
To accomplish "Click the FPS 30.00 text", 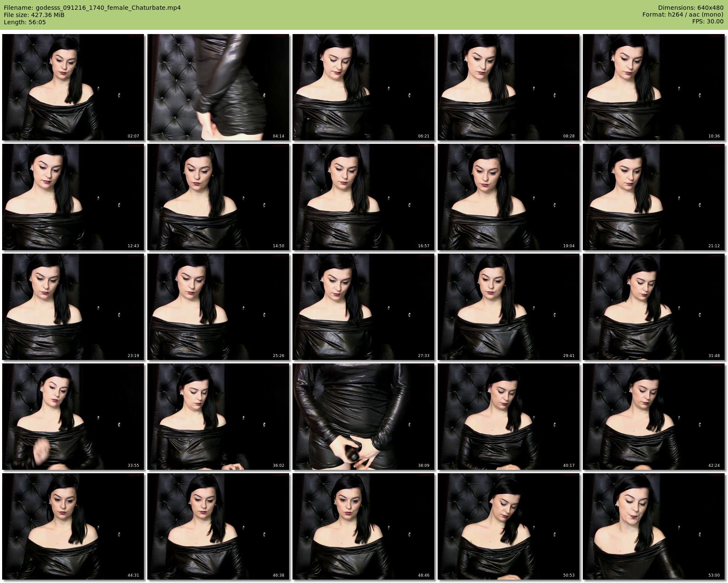I will tap(708, 22).
